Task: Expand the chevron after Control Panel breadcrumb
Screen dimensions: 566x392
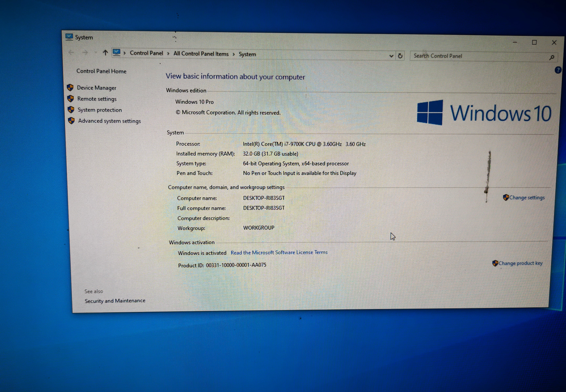Action: click(168, 54)
